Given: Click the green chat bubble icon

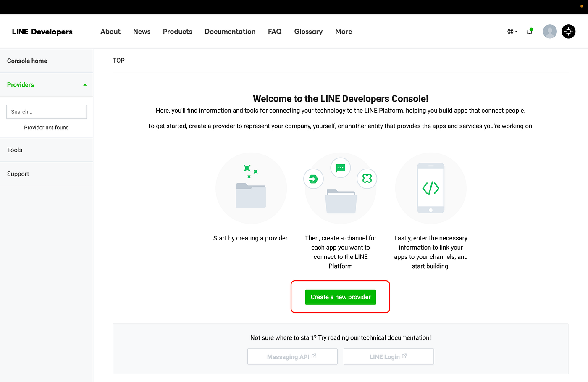Looking at the screenshot, I should point(341,168).
